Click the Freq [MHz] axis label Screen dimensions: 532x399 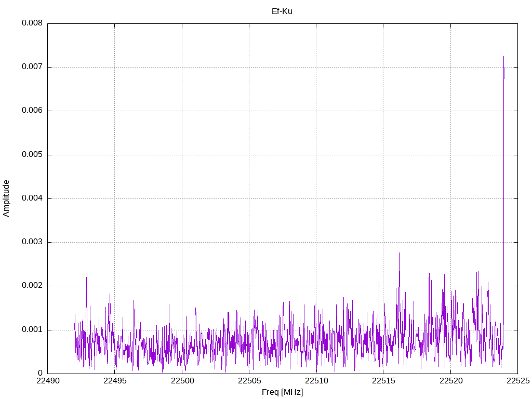pyautogui.click(x=282, y=392)
